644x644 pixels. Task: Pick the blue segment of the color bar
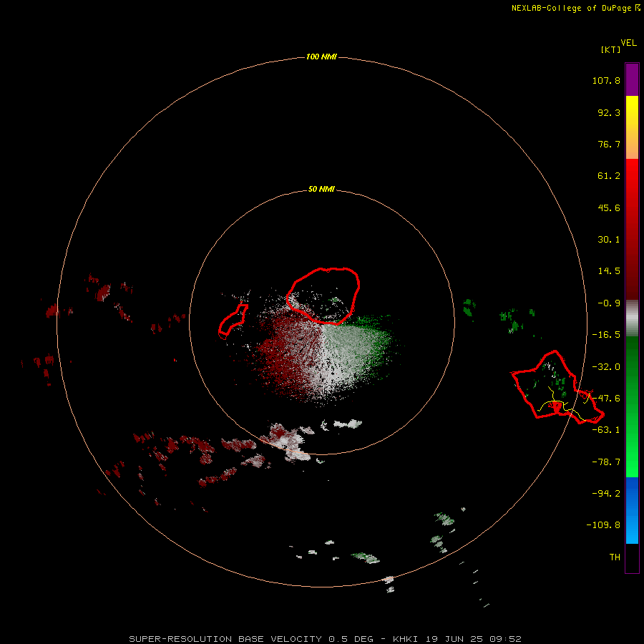coord(632,510)
